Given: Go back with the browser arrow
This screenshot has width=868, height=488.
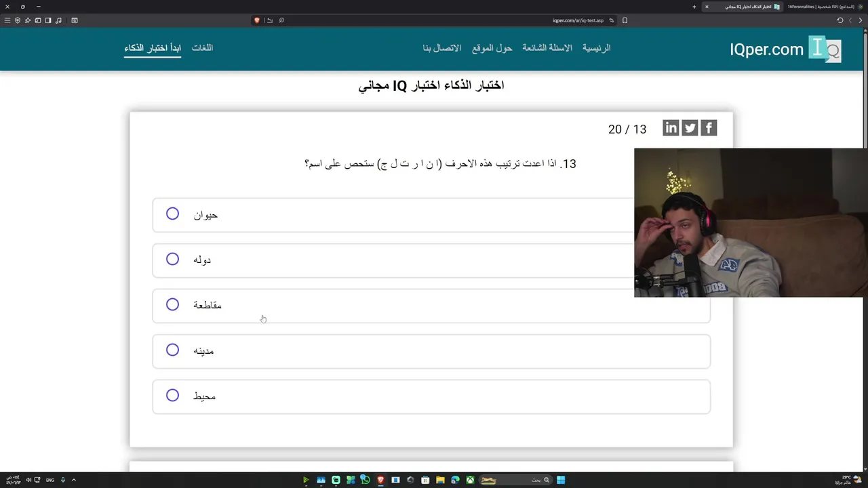Looking at the screenshot, I should (x=860, y=20).
